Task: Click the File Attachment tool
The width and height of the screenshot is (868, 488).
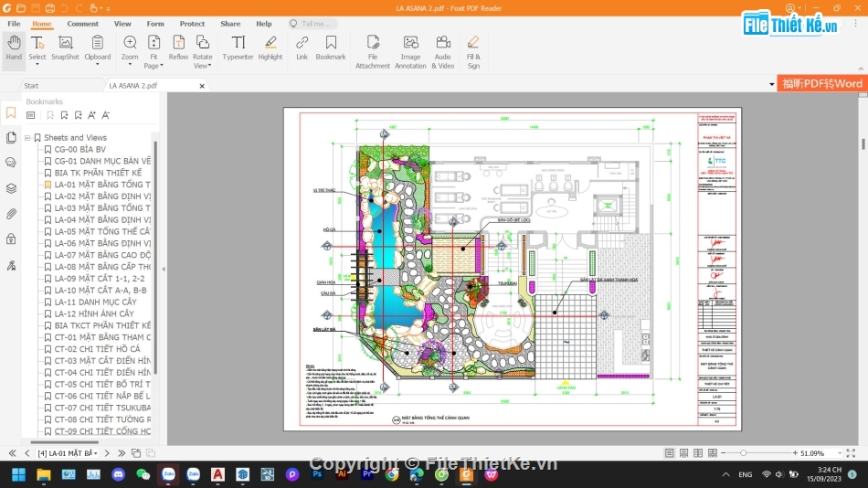Action: point(373,51)
